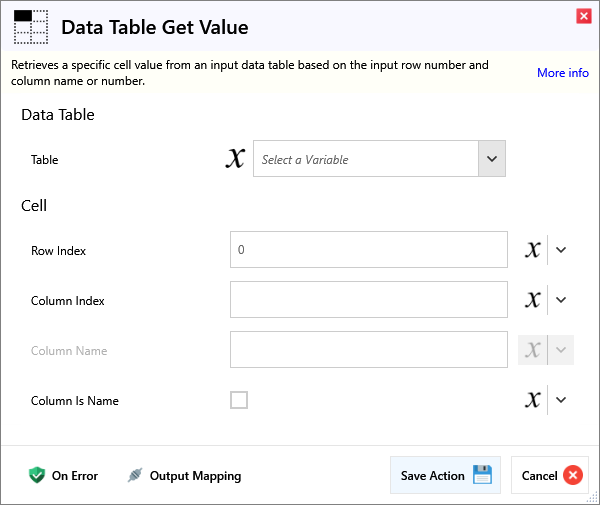Click the red Cancel X icon
This screenshot has width=600, height=505.
(x=573, y=476)
